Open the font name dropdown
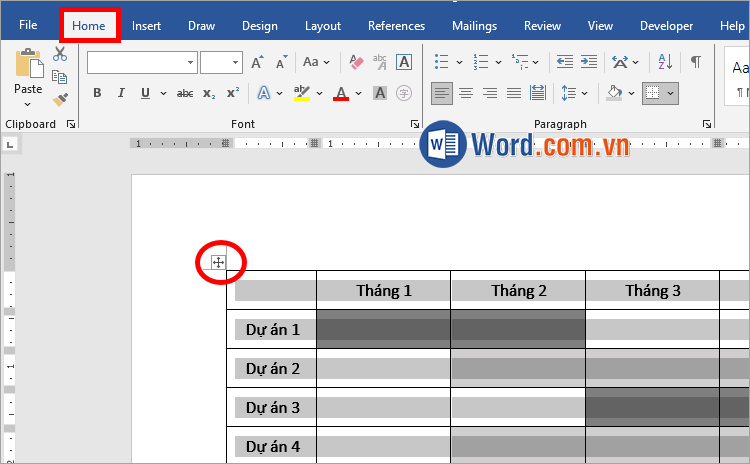This screenshot has width=750, height=464. [x=190, y=62]
